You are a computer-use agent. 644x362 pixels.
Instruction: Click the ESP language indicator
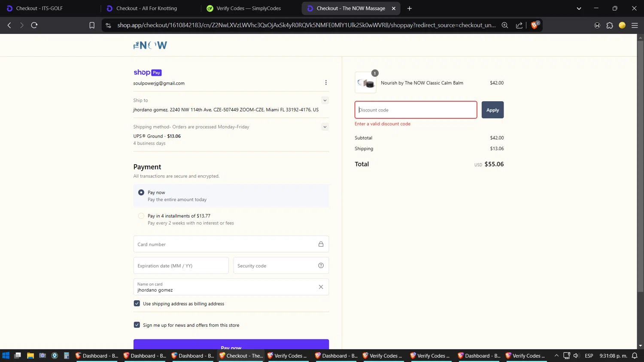pyautogui.click(x=589, y=356)
